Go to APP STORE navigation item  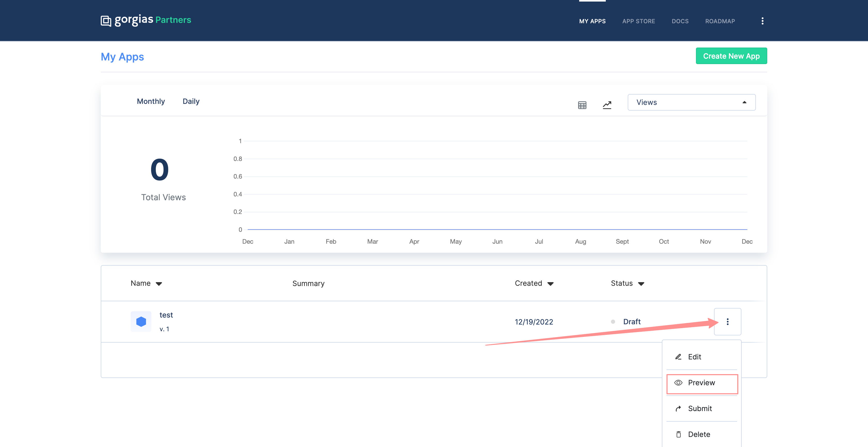tap(639, 21)
